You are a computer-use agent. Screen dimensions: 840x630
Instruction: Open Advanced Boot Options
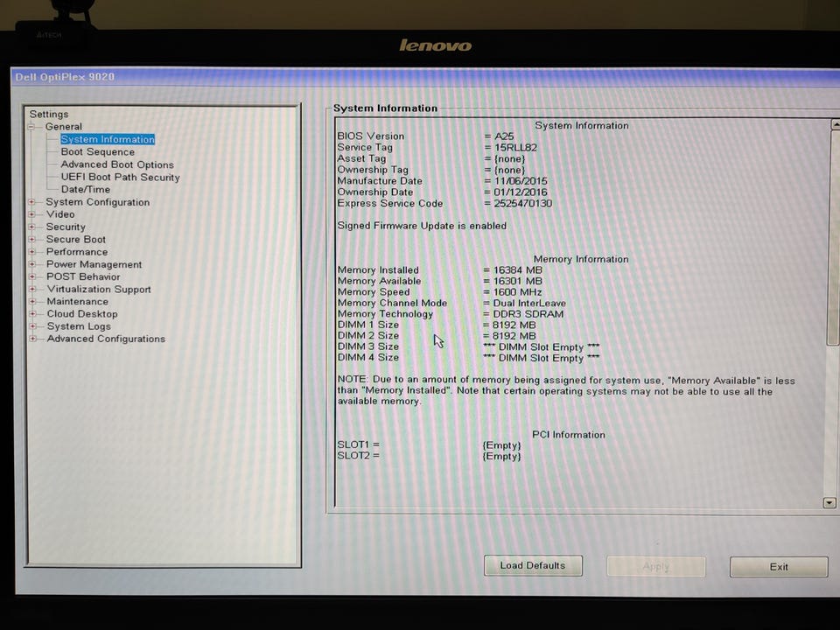(x=117, y=164)
